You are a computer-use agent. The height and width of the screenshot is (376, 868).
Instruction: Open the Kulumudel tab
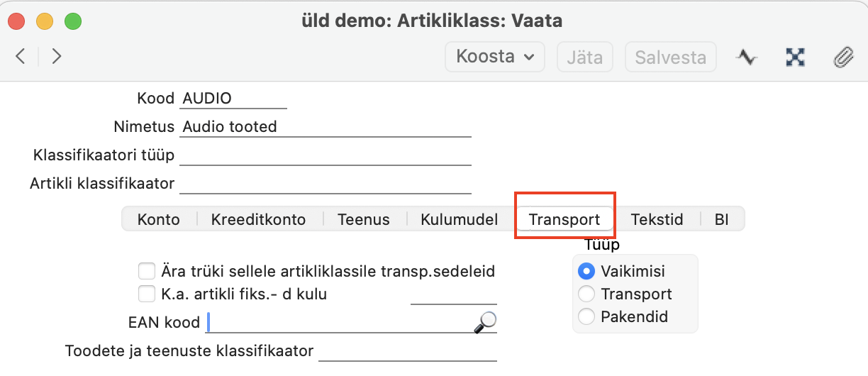click(459, 219)
